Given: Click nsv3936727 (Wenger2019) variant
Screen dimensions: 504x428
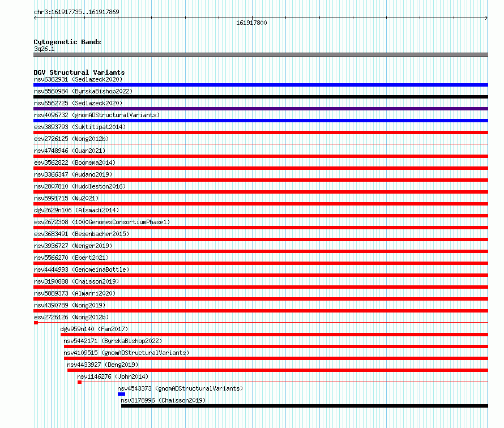Looking at the screenshot, I should pyautogui.click(x=73, y=246).
